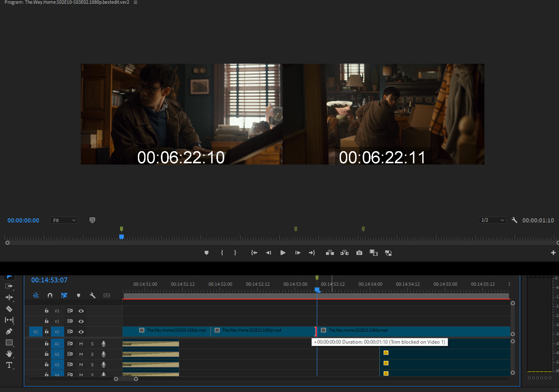
Task: Export frame with camera icon
Action: [359, 253]
